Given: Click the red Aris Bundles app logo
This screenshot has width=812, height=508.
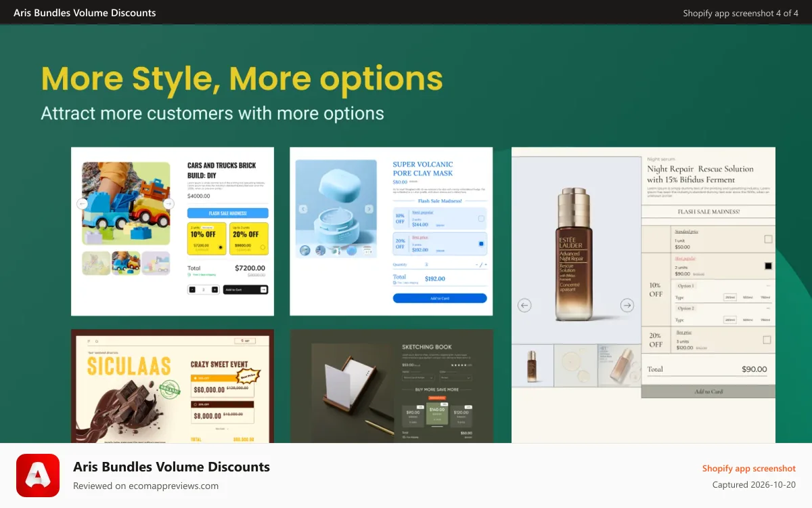Looking at the screenshot, I should coord(38,475).
